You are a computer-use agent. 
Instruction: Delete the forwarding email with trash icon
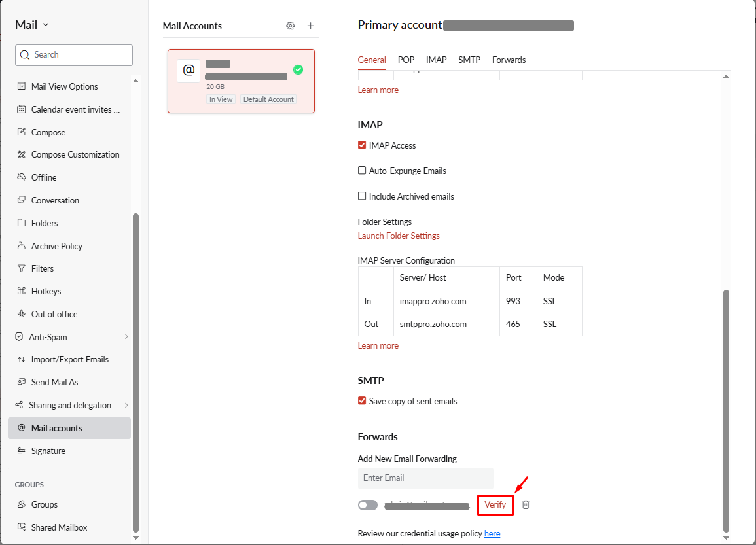pyautogui.click(x=526, y=505)
